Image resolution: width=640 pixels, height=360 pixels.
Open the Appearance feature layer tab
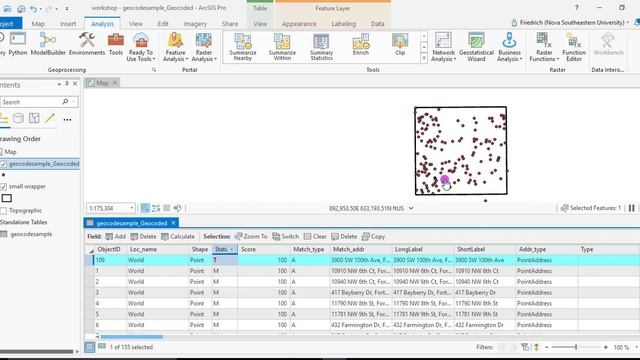pos(299,24)
